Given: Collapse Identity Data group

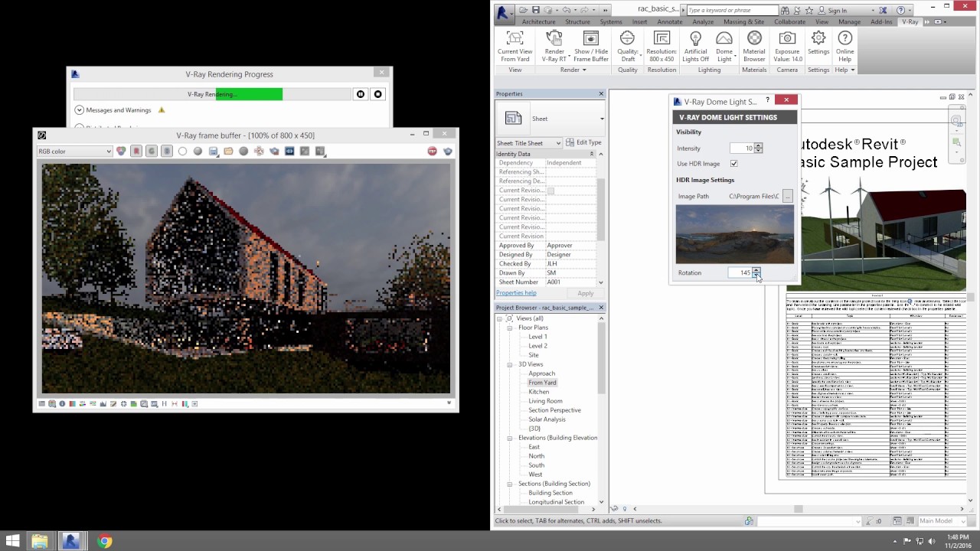Looking at the screenshot, I should (x=591, y=154).
